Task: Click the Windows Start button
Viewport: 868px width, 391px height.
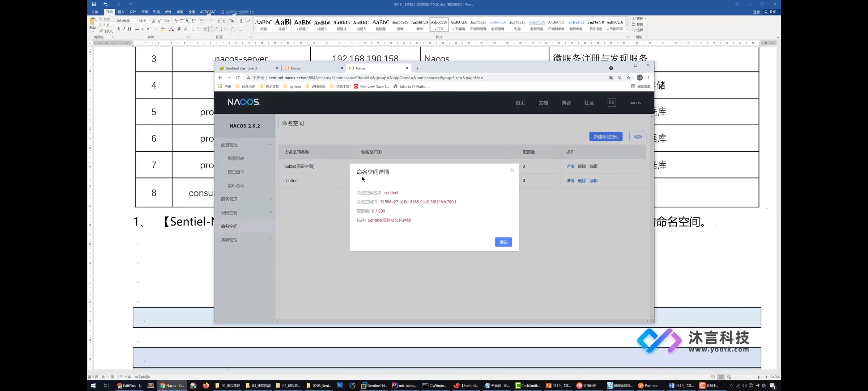Action: pos(93,386)
